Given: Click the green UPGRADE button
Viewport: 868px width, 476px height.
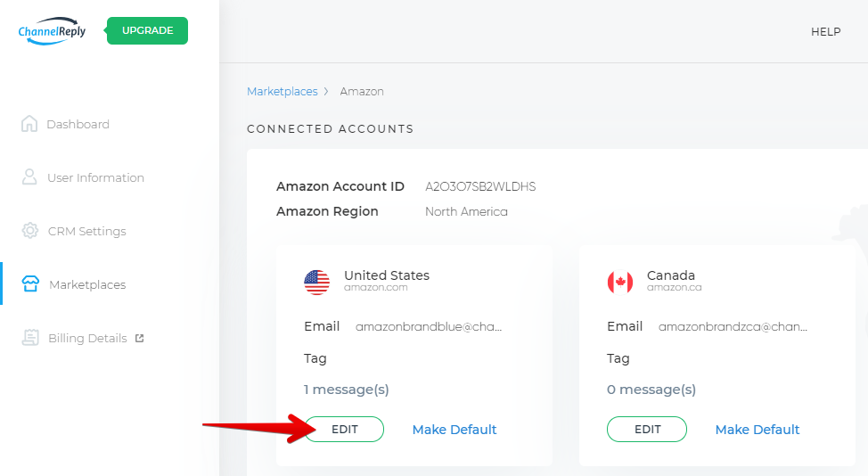Looking at the screenshot, I should tap(147, 30).
